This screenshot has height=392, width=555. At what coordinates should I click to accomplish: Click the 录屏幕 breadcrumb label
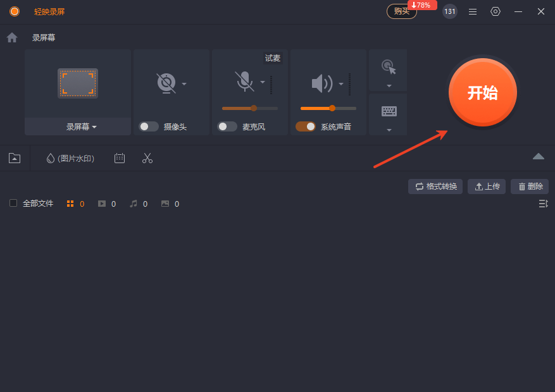coord(44,37)
